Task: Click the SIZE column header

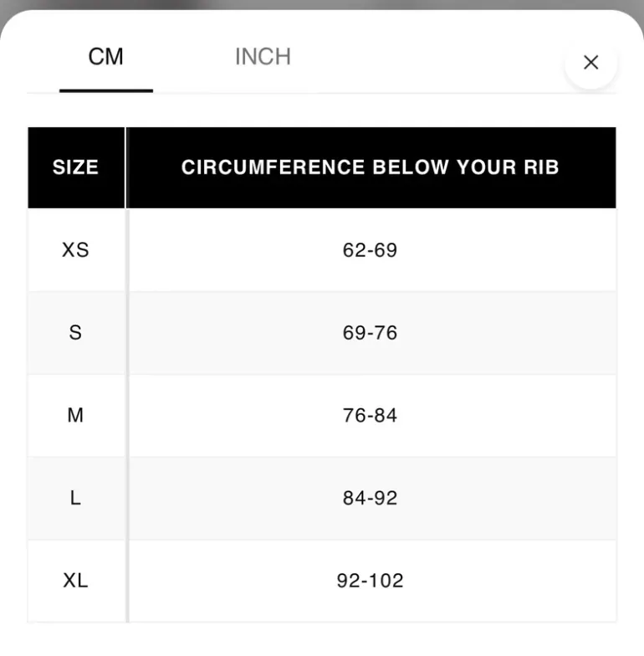Action: tap(76, 167)
